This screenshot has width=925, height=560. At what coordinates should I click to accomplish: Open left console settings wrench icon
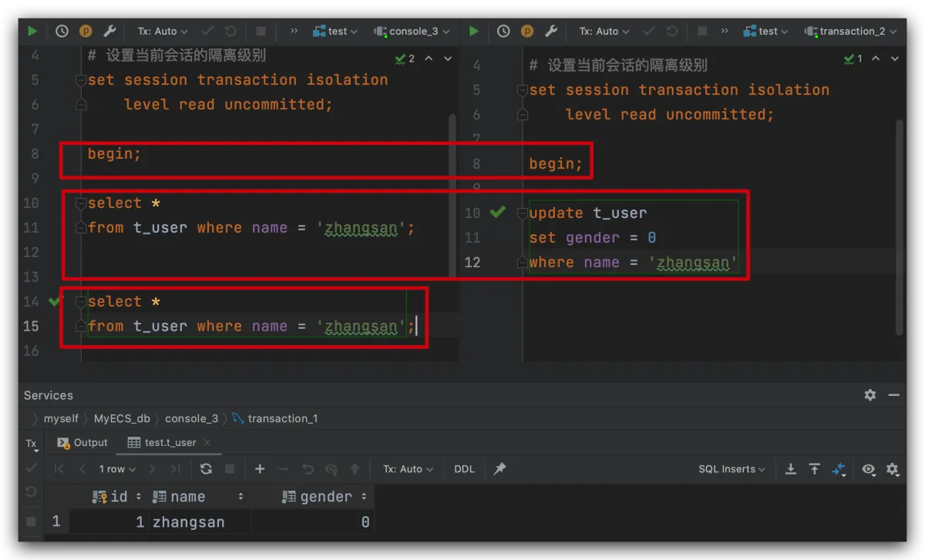pos(109,32)
